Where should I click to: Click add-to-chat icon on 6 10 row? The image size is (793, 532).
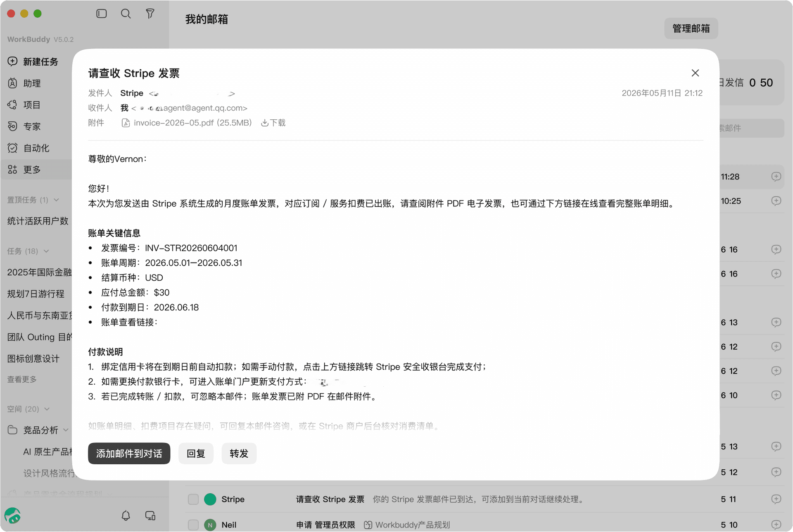[x=776, y=395]
